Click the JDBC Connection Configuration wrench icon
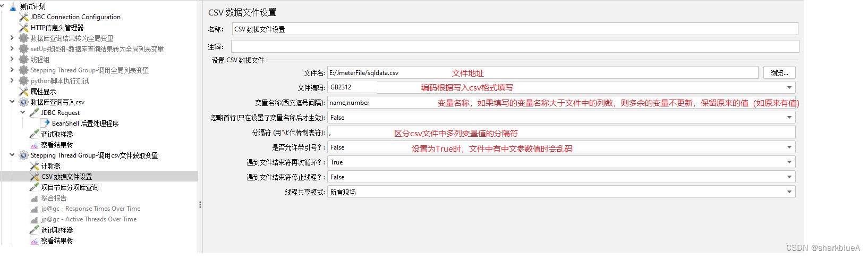Viewport: 868px width, 256px height. pyautogui.click(x=24, y=17)
